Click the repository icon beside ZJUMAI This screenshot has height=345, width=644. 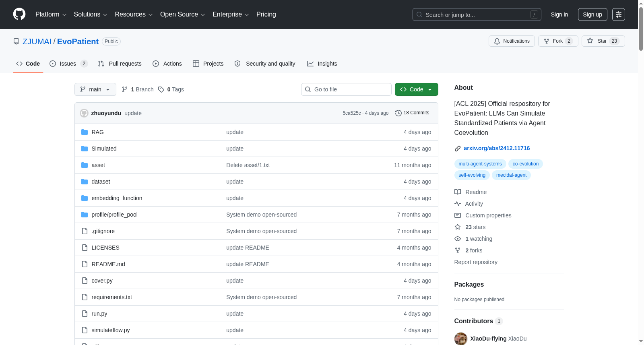coord(16,41)
